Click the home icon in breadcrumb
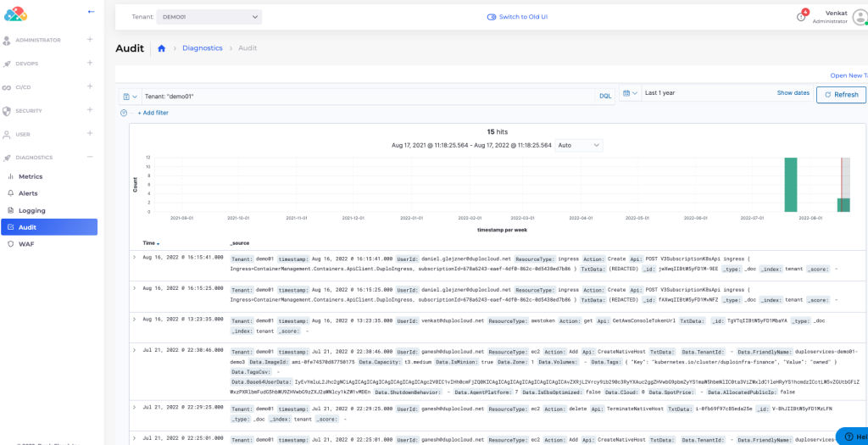Screen dimensions: 868x445 (161, 48)
